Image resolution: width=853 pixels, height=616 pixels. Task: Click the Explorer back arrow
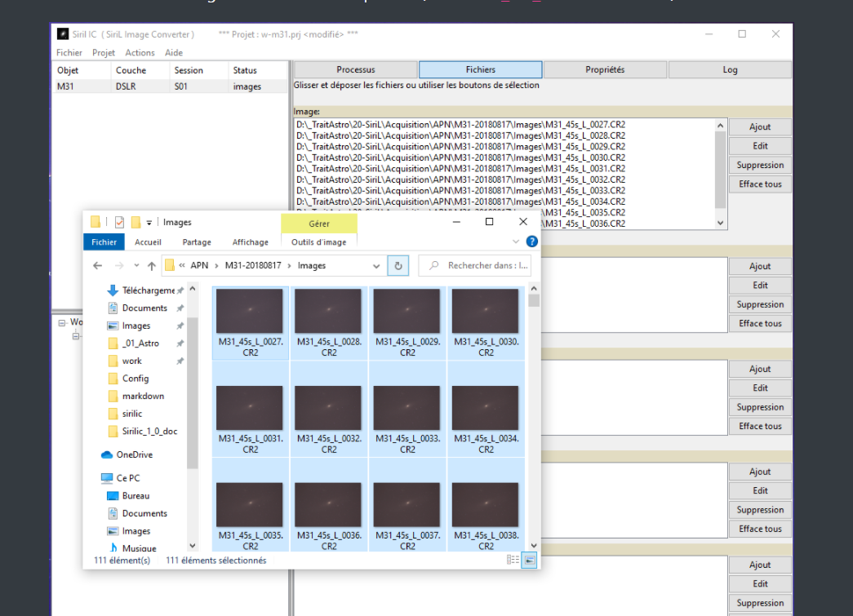[x=97, y=265]
